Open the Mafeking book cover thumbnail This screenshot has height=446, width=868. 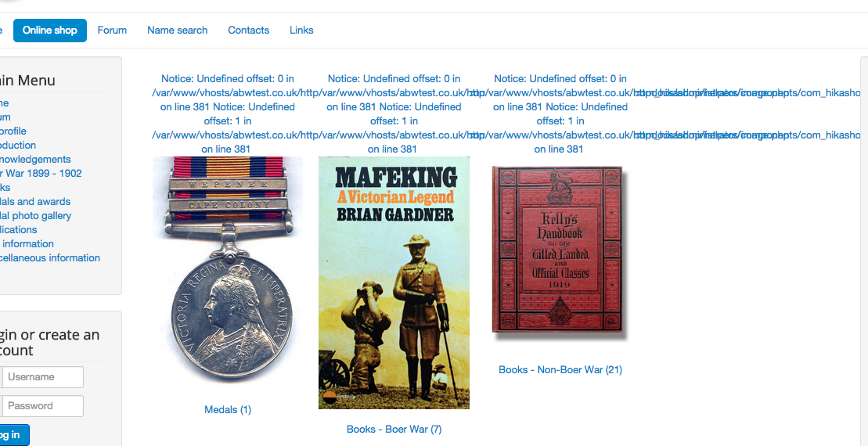click(x=394, y=282)
